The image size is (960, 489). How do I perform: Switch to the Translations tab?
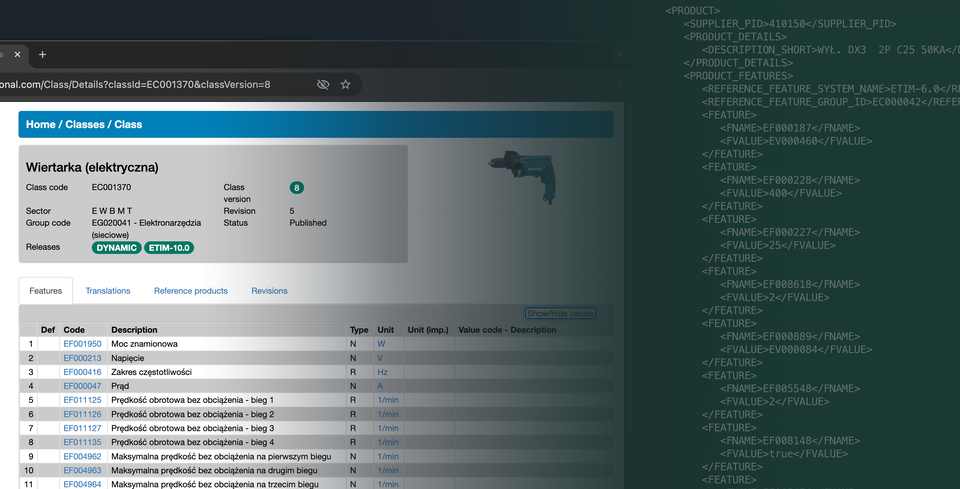[x=108, y=291]
